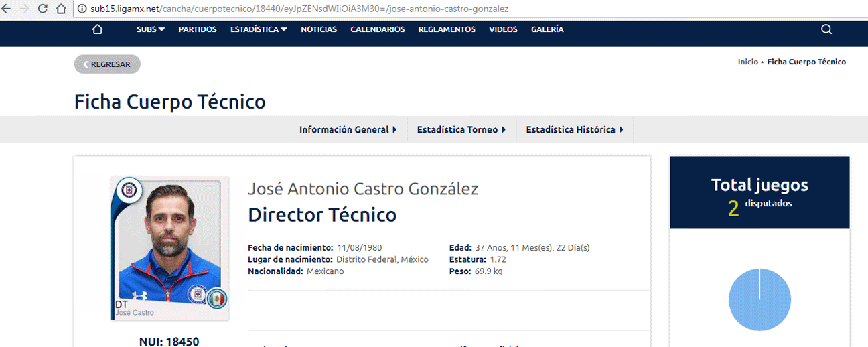Click the blue pie chart
This screenshot has width=868, height=347.
coord(759,299)
